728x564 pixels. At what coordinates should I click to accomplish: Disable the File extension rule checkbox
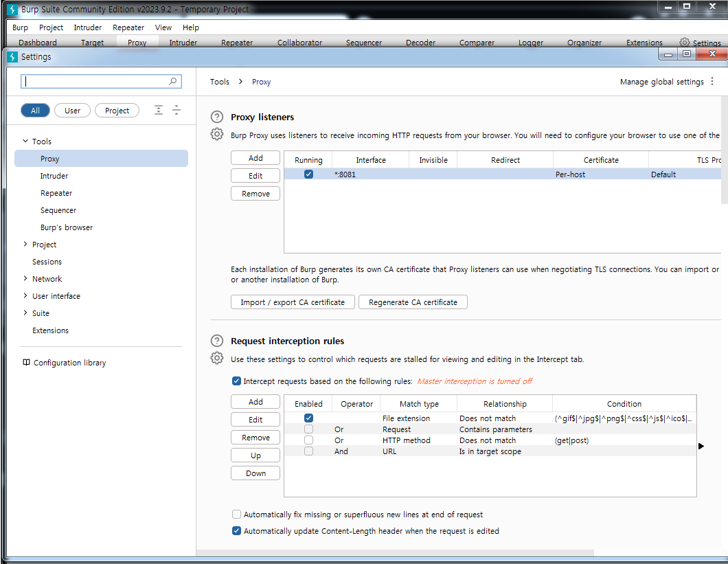[x=309, y=418]
